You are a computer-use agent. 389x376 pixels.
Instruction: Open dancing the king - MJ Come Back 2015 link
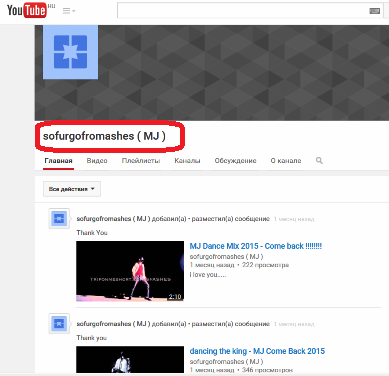(x=257, y=351)
